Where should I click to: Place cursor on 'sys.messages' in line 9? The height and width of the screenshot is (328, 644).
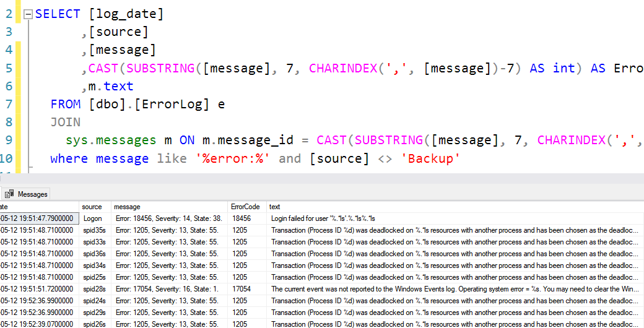[110, 140]
